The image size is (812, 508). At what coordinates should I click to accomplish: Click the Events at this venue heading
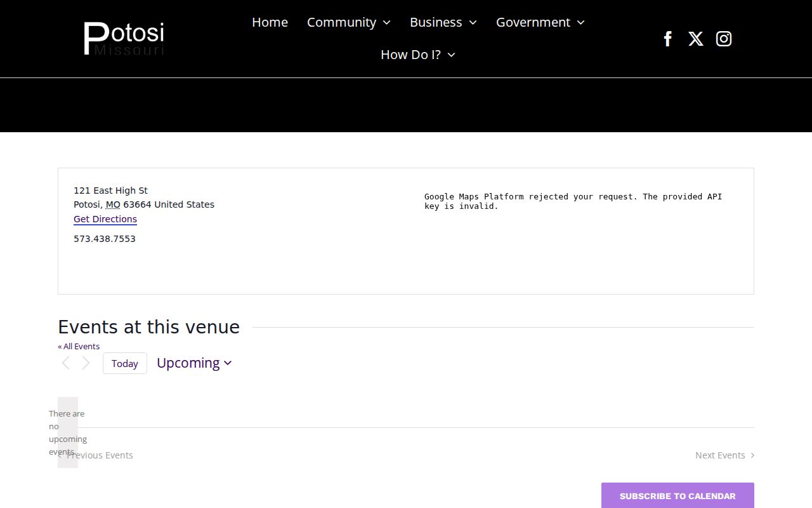149,327
